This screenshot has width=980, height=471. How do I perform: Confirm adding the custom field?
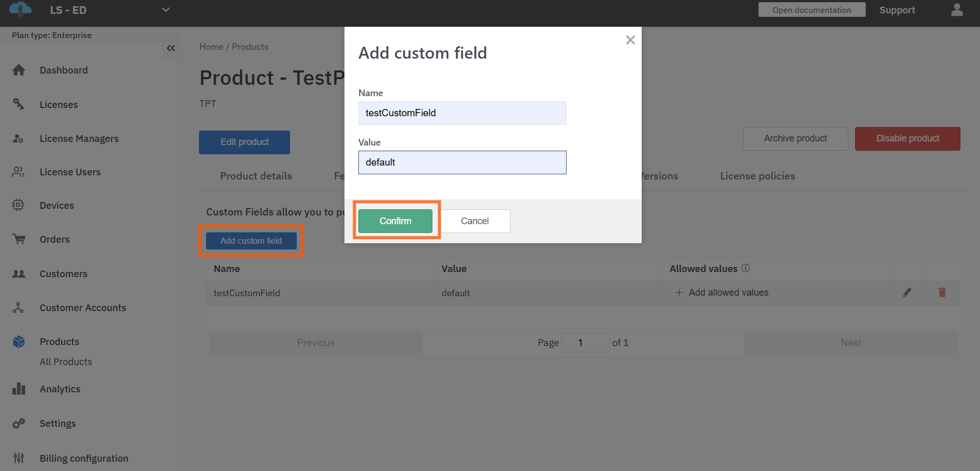tap(395, 221)
